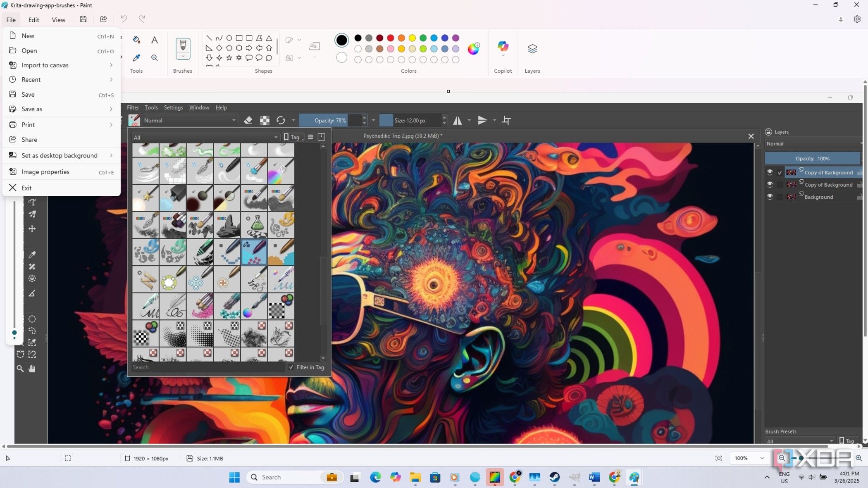
Task: Open Paint settings gear icon
Action: pos(857,19)
